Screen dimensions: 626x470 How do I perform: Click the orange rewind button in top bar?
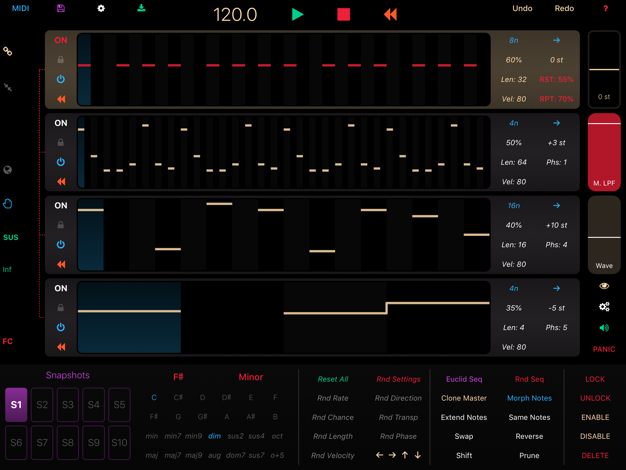click(390, 15)
